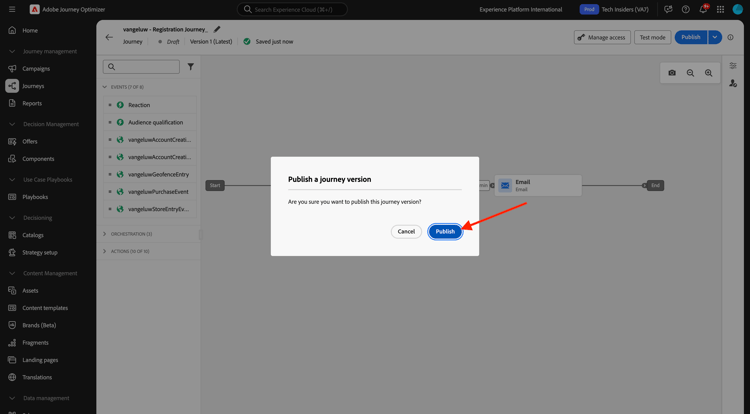750x414 pixels.
Task: Select the Reaction event
Action: [150, 105]
